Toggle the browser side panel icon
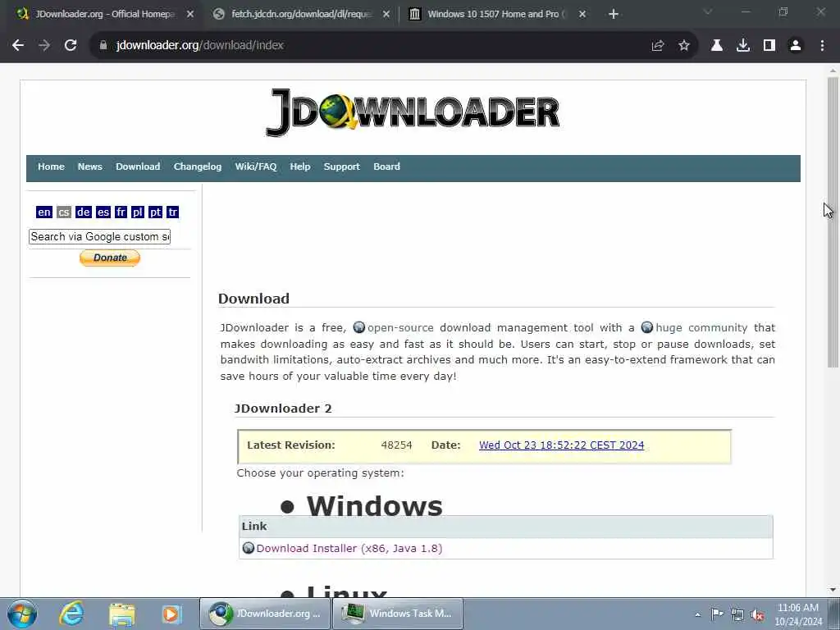This screenshot has height=630, width=840. click(769, 46)
